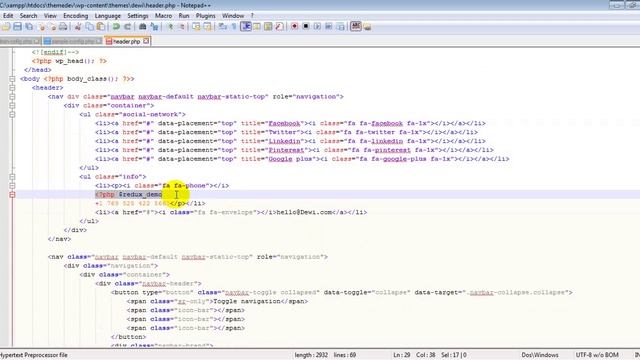640x360 pixels.
Task: Save the current recorded macro
Action: (x=340, y=27)
